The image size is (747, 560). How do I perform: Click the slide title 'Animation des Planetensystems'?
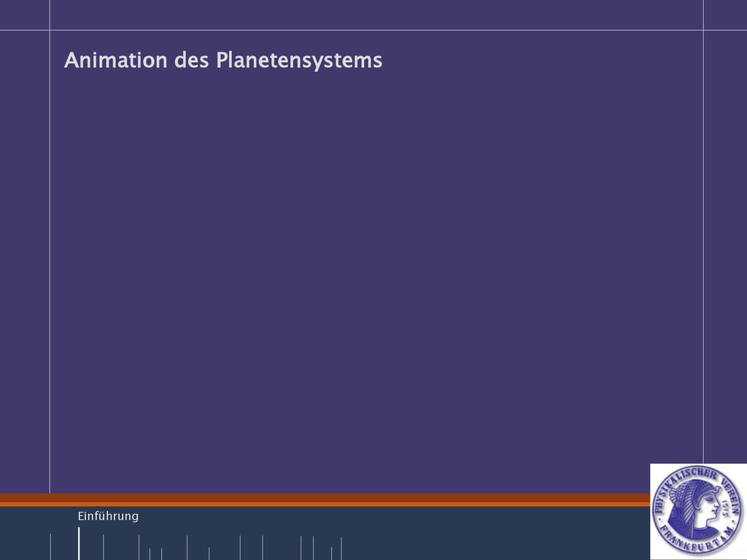point(223,61)
